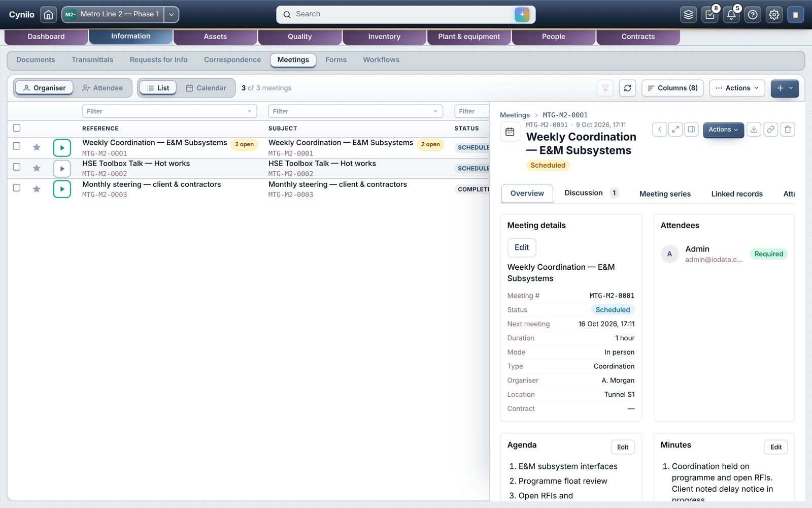Open the blue Actions dropdown in detail panel
The height and width of the screenshot is (508, 812).
[x=723, y=130]
